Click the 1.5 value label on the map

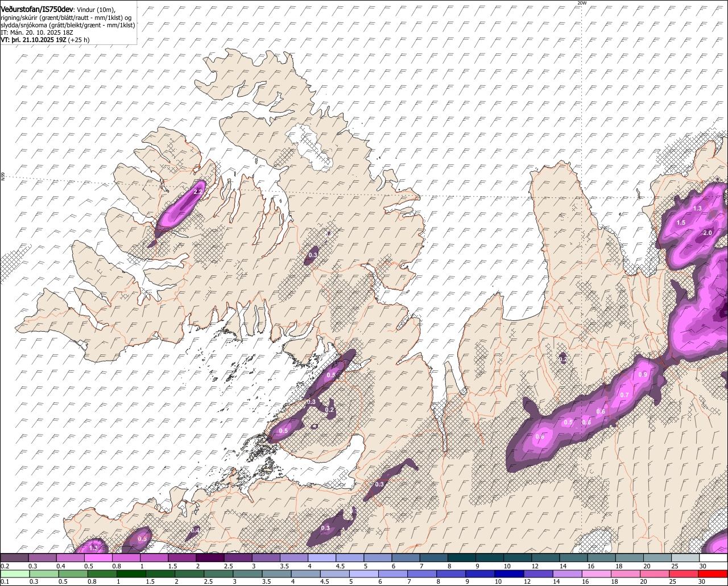[x=681, y=223]
